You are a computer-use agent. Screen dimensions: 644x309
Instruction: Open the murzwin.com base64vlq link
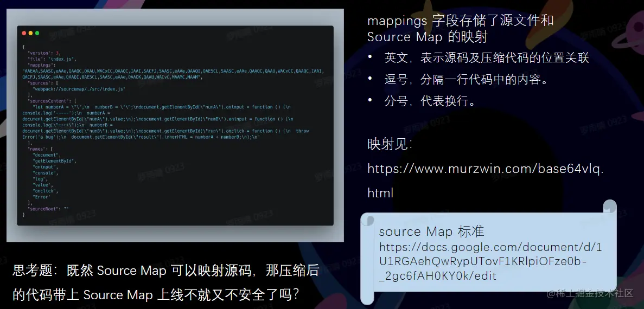pyautogui.click(x=486, y=181)
